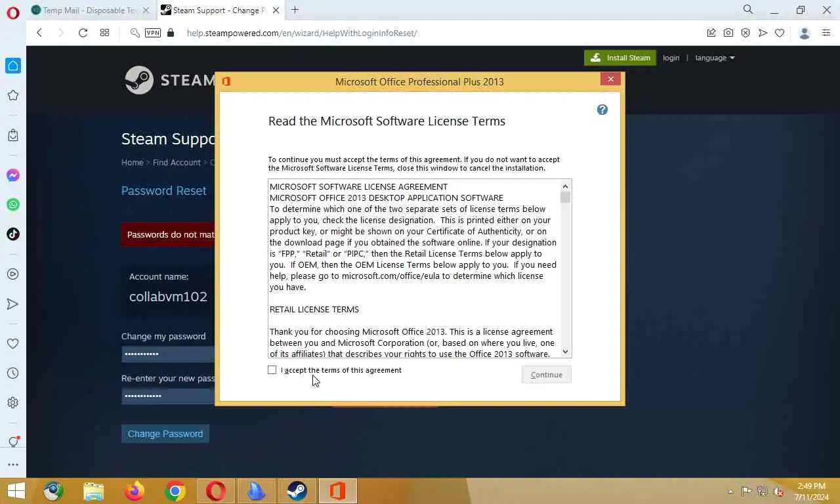
Task: Click the Steam login link
Action: [671, 58]
